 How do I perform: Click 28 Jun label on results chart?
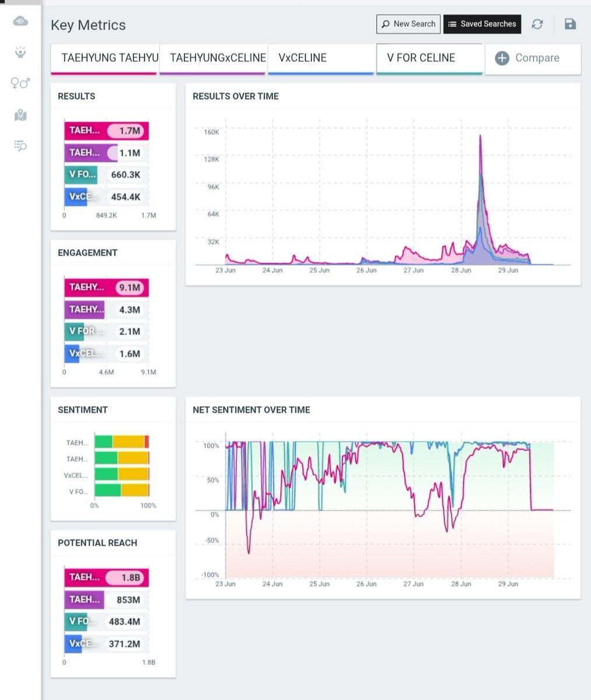[x=461, y=271]
